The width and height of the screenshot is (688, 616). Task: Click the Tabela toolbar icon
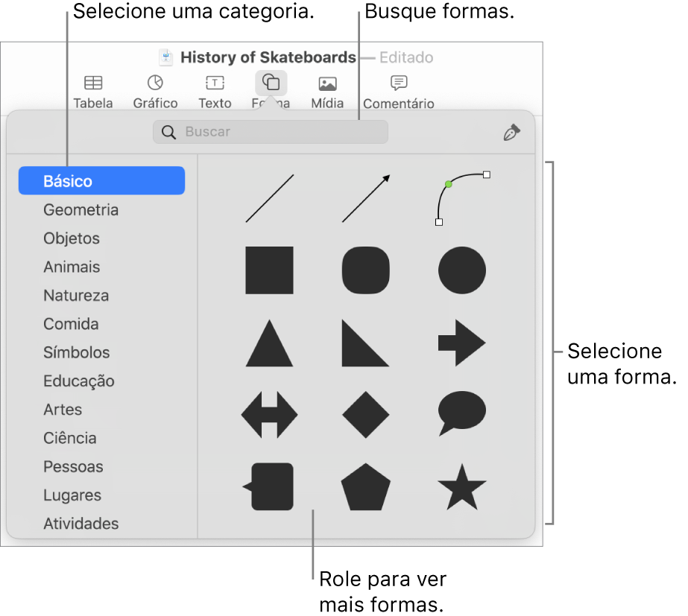coord(93,83)
